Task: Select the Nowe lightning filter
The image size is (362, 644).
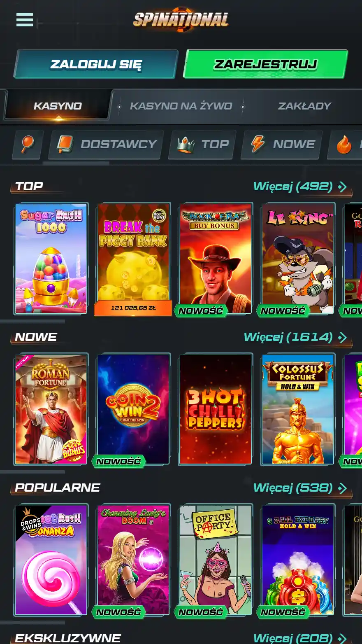Action: point(282,145)
